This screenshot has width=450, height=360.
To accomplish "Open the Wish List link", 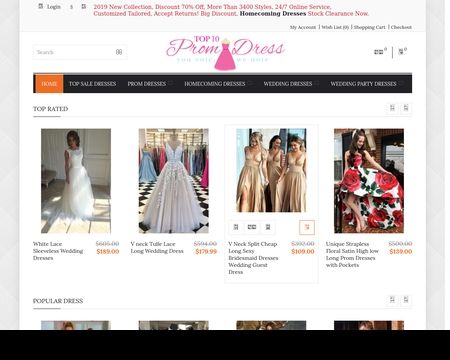I will 335,27.
